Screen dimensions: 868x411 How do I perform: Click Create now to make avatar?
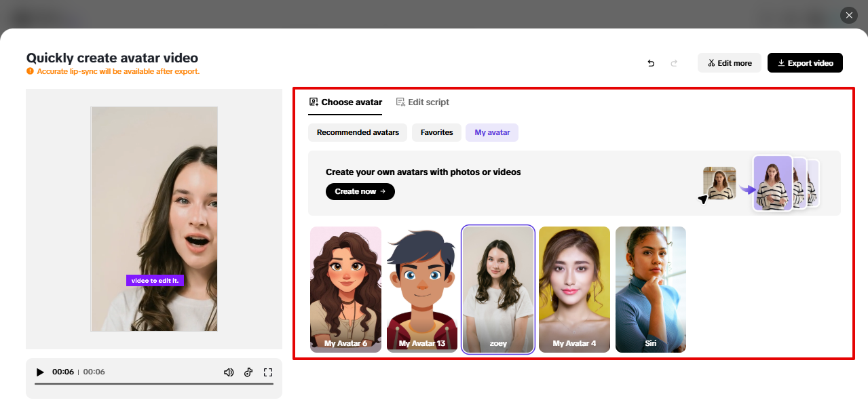click(x=360, y=191)
